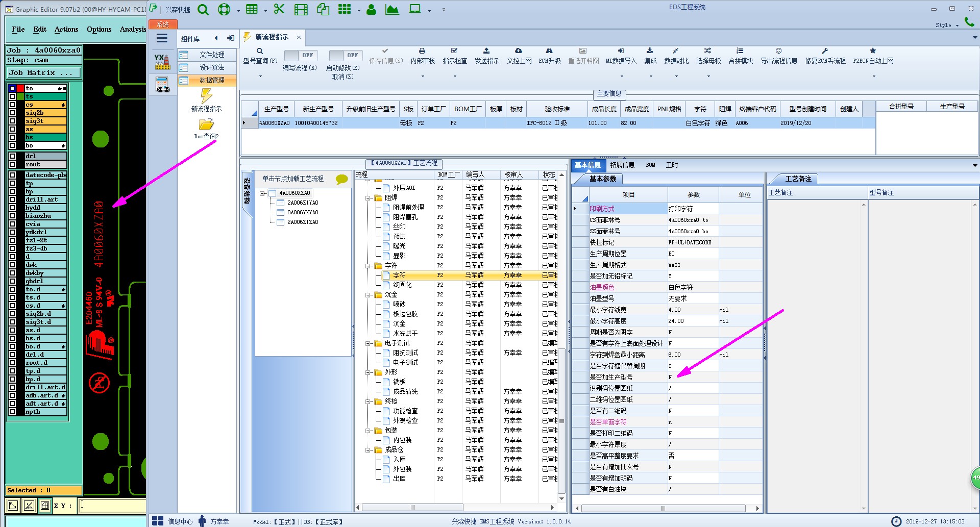The image size is (980, 527).
Task: Toggle 编写流程(R) OFF switch
Action: pos(301,55)
